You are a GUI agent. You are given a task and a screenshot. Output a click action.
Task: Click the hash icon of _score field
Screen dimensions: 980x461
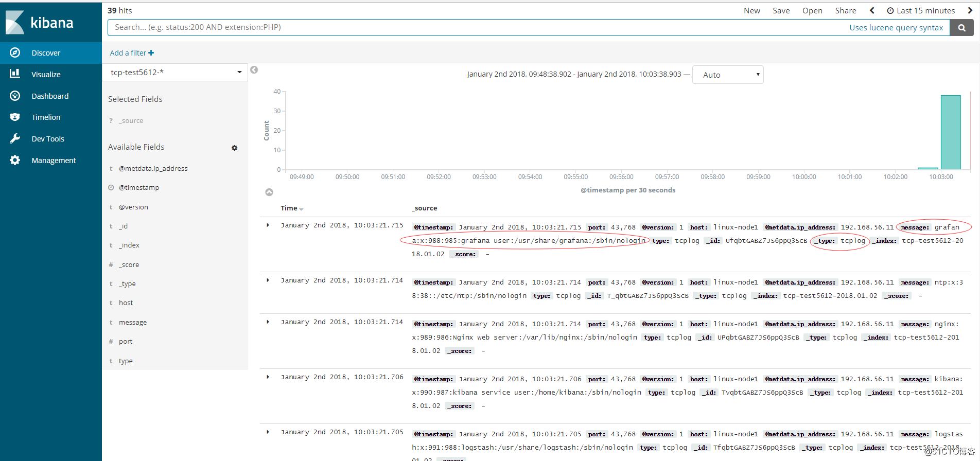pyautogui.click(x=111, y=264)
